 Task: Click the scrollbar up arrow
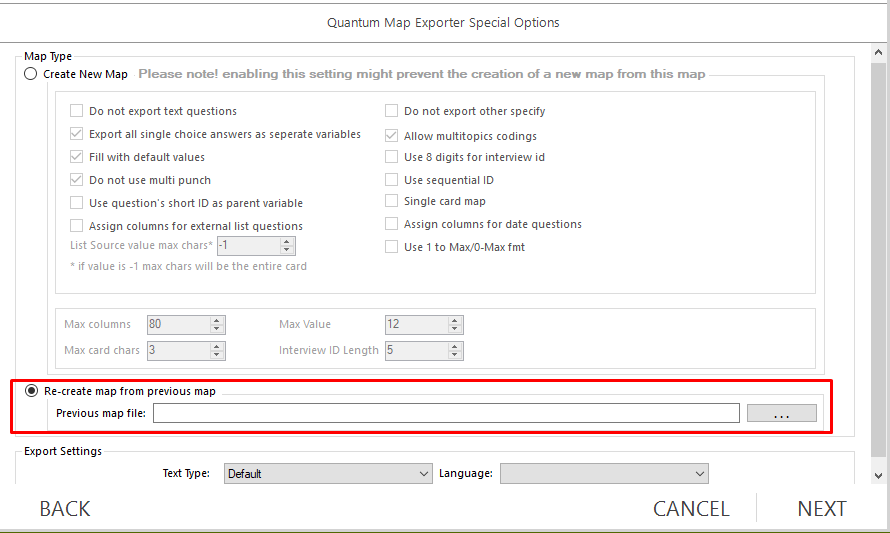click(878, 52)
